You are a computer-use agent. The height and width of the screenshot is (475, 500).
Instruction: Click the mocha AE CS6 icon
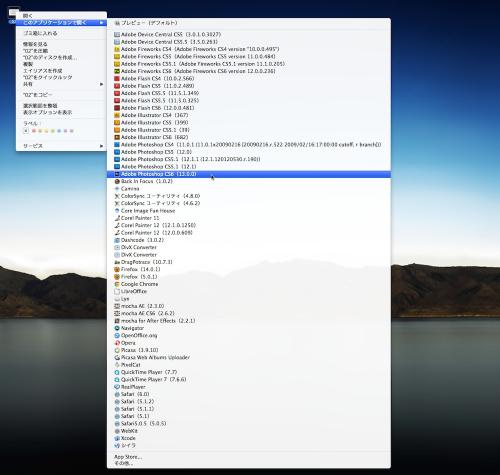click(117, 313)
